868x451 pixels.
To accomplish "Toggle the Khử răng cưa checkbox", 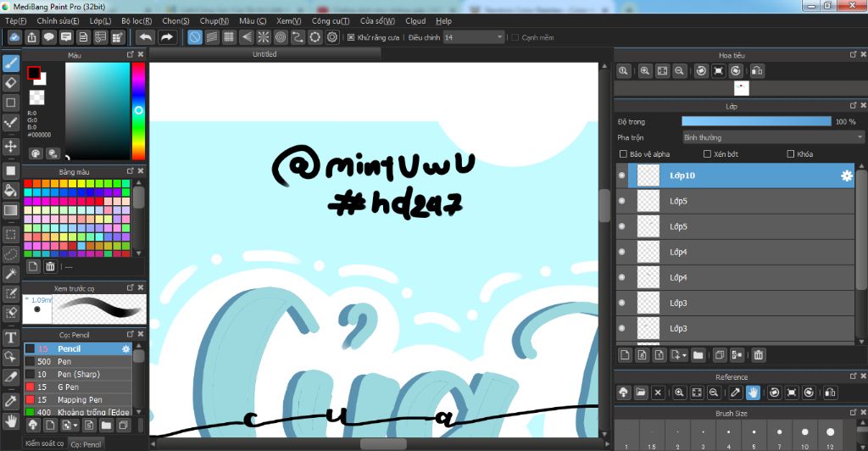I will coord(351,37).
